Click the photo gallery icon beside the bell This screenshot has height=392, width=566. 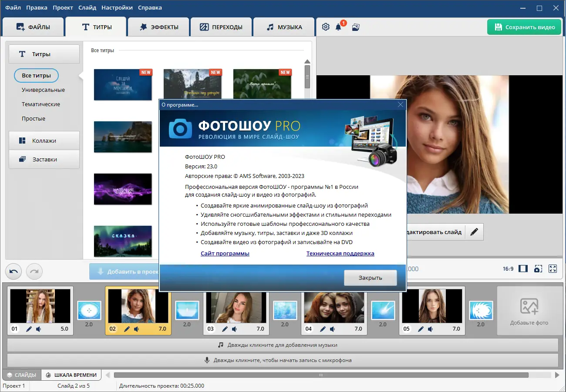click(356, 27)
